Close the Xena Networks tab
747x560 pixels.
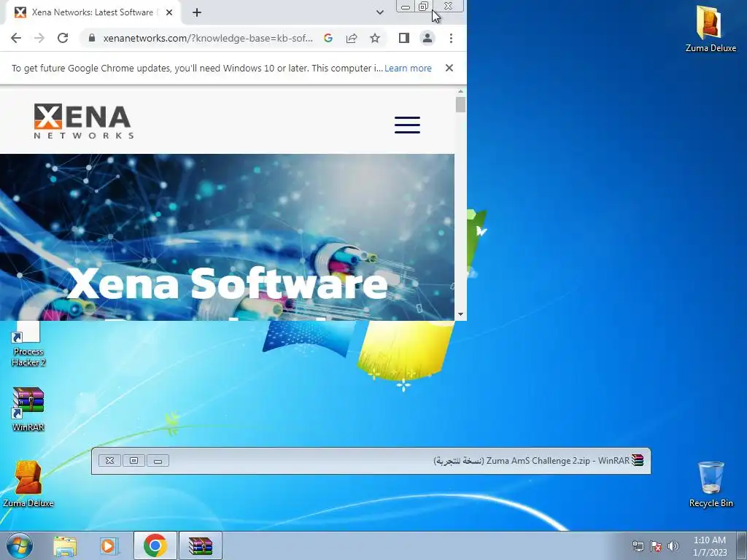[169, 12]
